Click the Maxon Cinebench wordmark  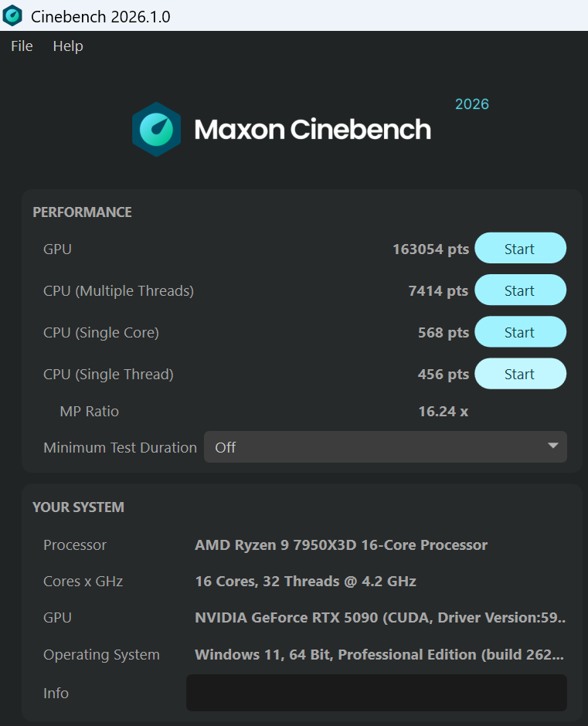[312, 129]
